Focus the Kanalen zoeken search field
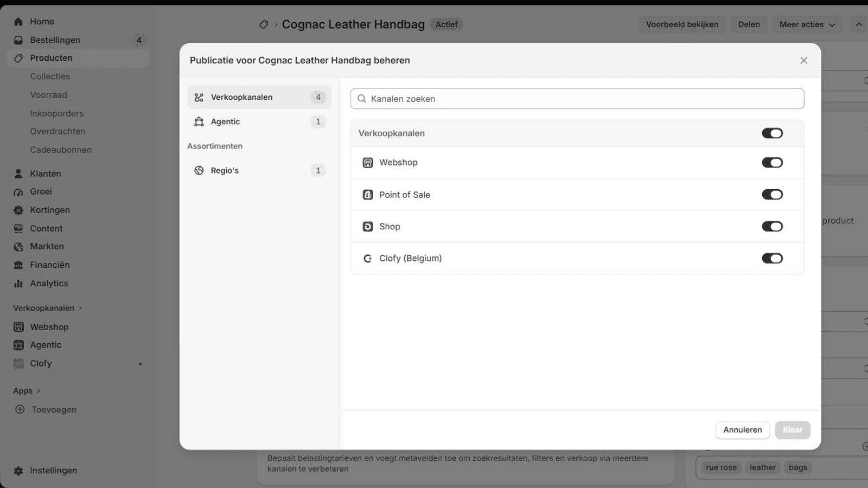868x488 pixels. coord(577,99)
